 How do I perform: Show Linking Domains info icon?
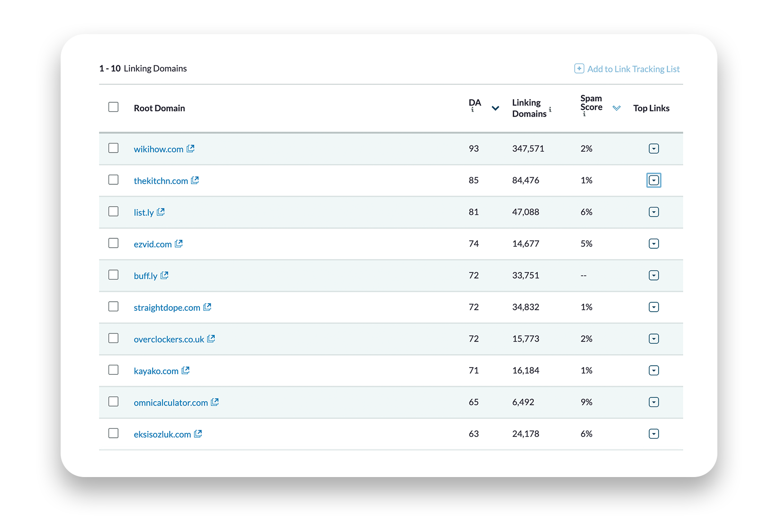550,109
